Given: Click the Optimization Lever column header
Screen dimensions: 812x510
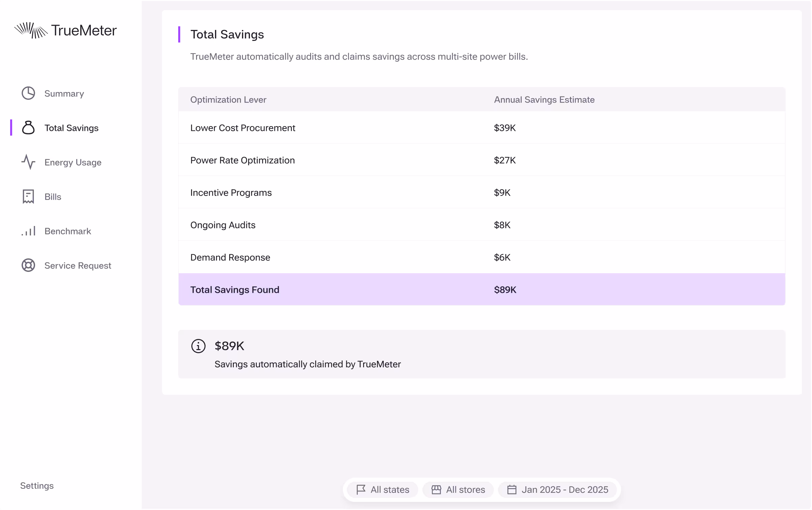Looking at the screenshot, I should [x=228, y=100].
